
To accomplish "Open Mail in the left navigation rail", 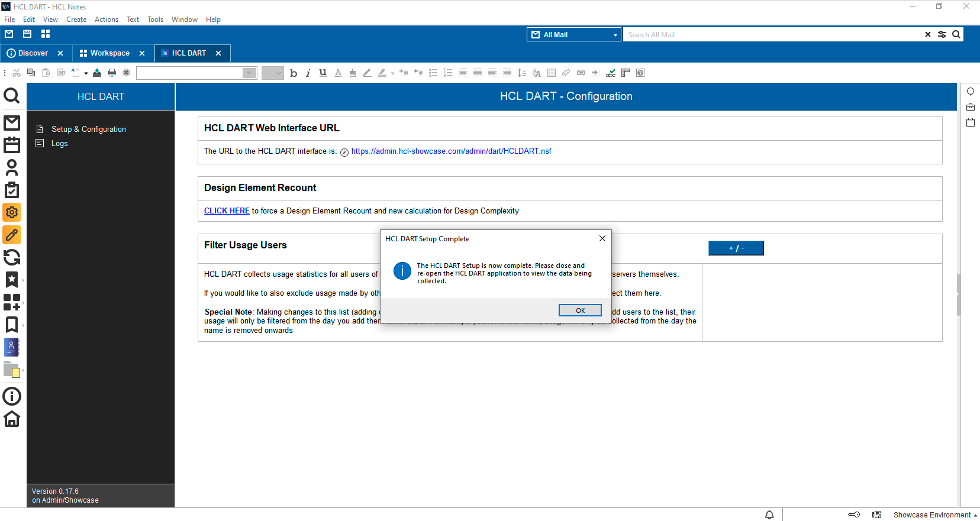I will click(x=12, y=123).
